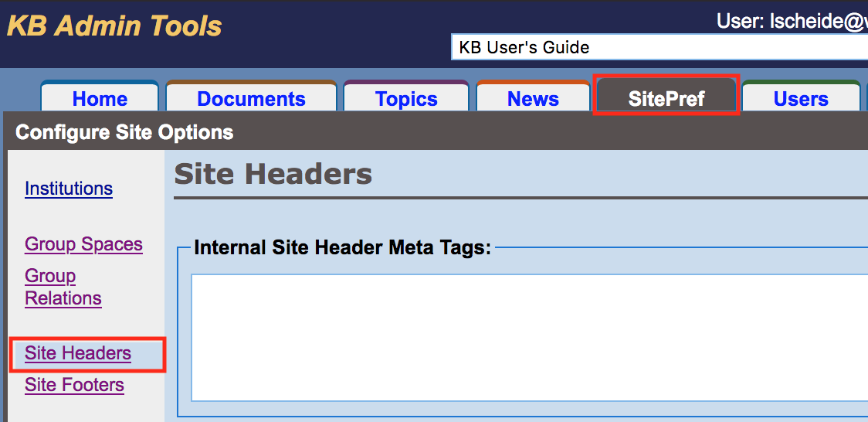Click the Configure Site Options heading
Image resolution: width=868 pixels, height=422 pixels.
[124, 132]
